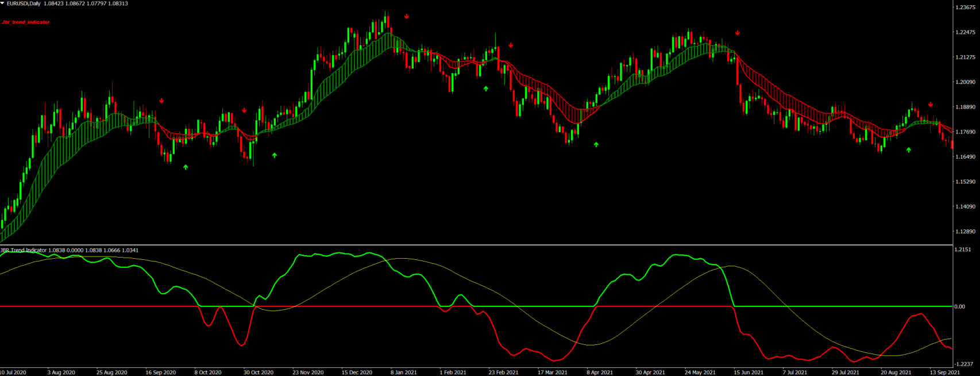The width and height of the screenshot is (980, 376).
Task: Select the green buy arrow below April 2021 low
Action: [596, 144]
